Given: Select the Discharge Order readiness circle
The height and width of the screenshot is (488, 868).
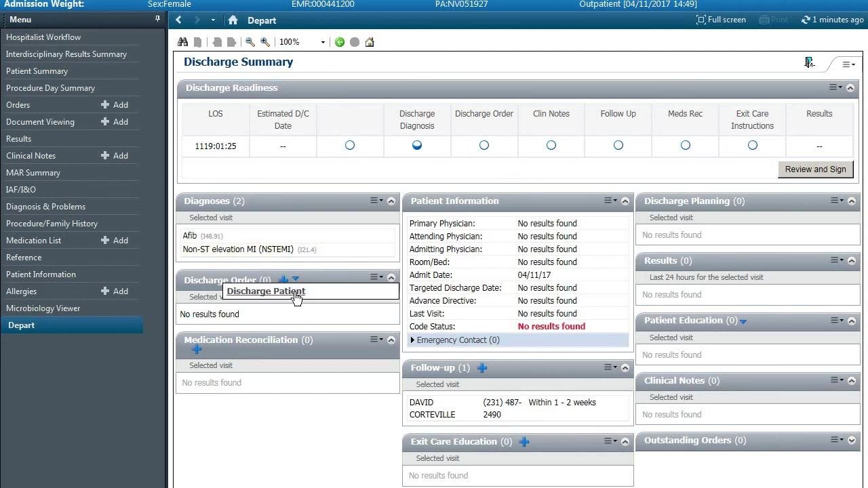Looking at the screenshot, I should tap(484, 145).
